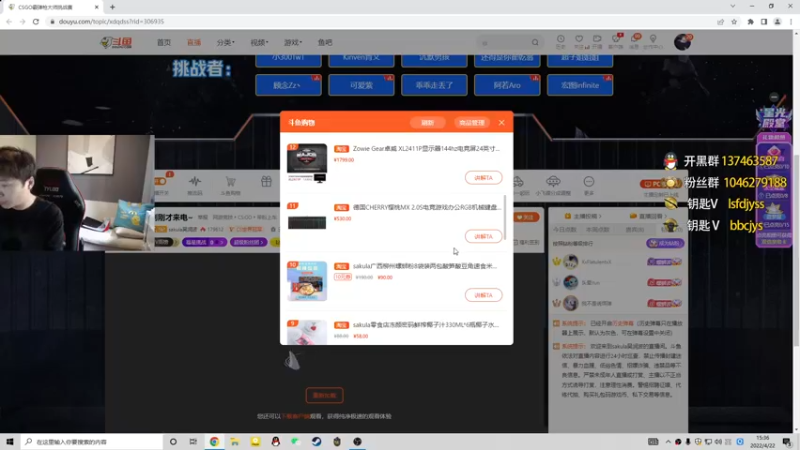Open the 德国CHERRY樱桃MX 2.0S product title
Viewport: 800px width, 450px height.
(x=427, y=207)
